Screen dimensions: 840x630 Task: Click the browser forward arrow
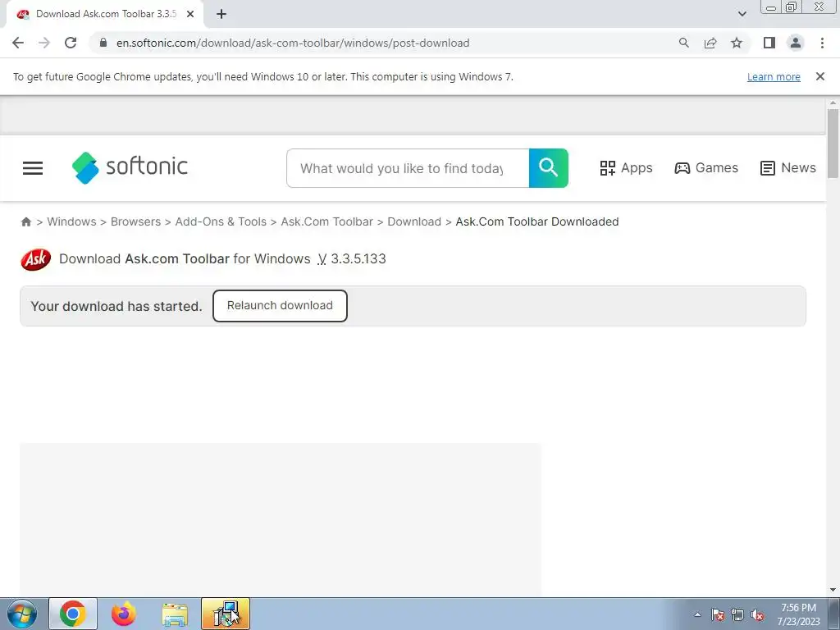coord(44,43)
